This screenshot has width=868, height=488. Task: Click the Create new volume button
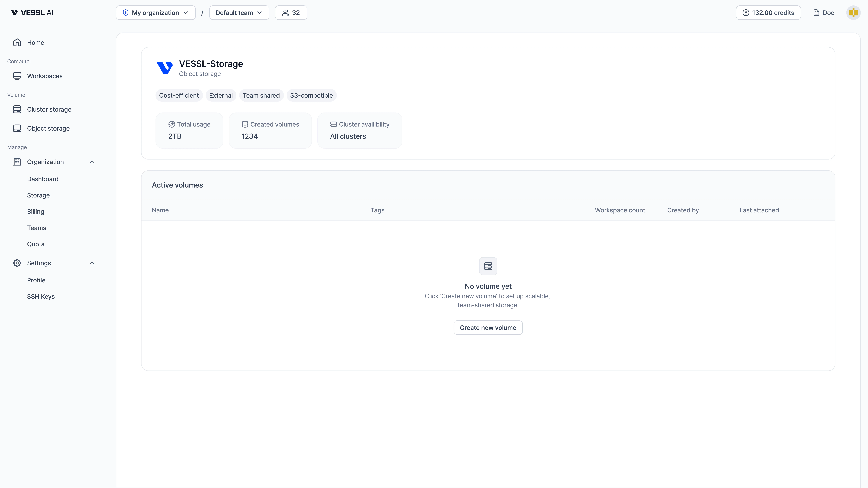[488, 327]
